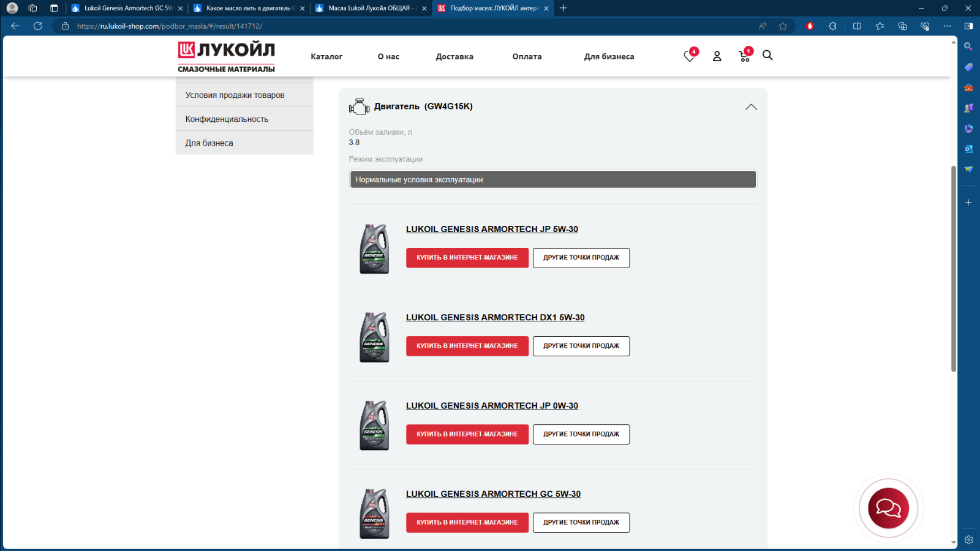
Task: Go back with browser back arrow
Action: pos(15,26)
